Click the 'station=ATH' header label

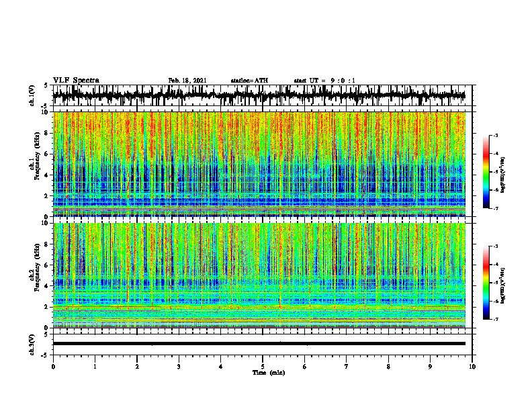(x=249, y=81)
